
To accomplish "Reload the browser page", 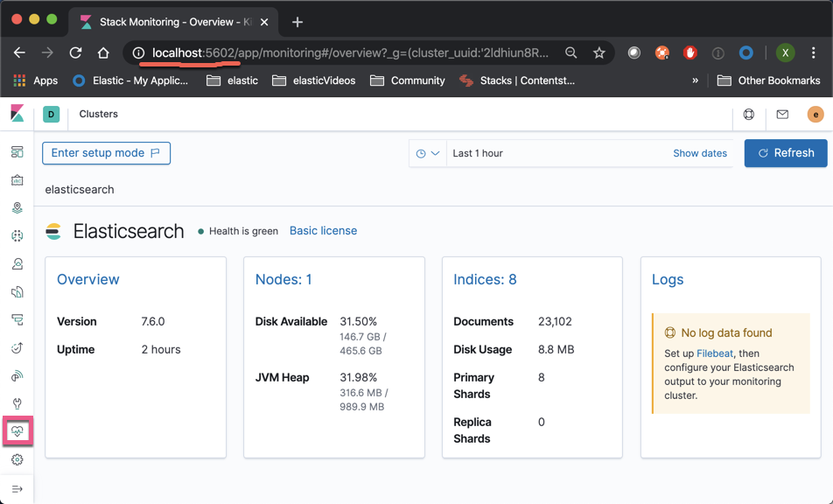I will 76,52.
